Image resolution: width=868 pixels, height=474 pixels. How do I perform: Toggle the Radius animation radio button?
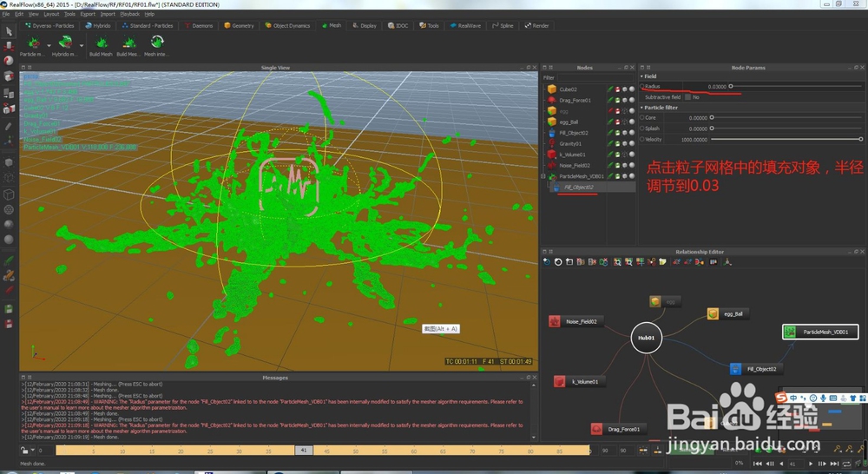[x=642, y=87]
